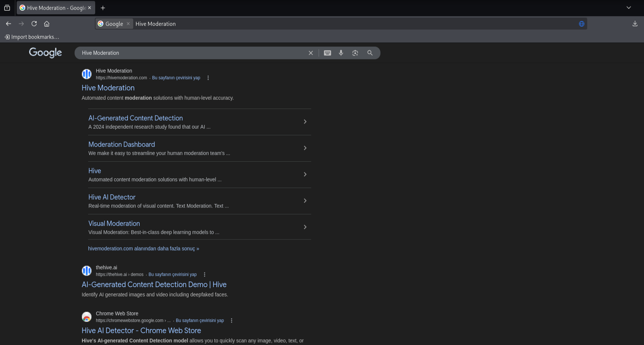
Task: Open more options for Chrome Web Store result
Action: point(232,320)
